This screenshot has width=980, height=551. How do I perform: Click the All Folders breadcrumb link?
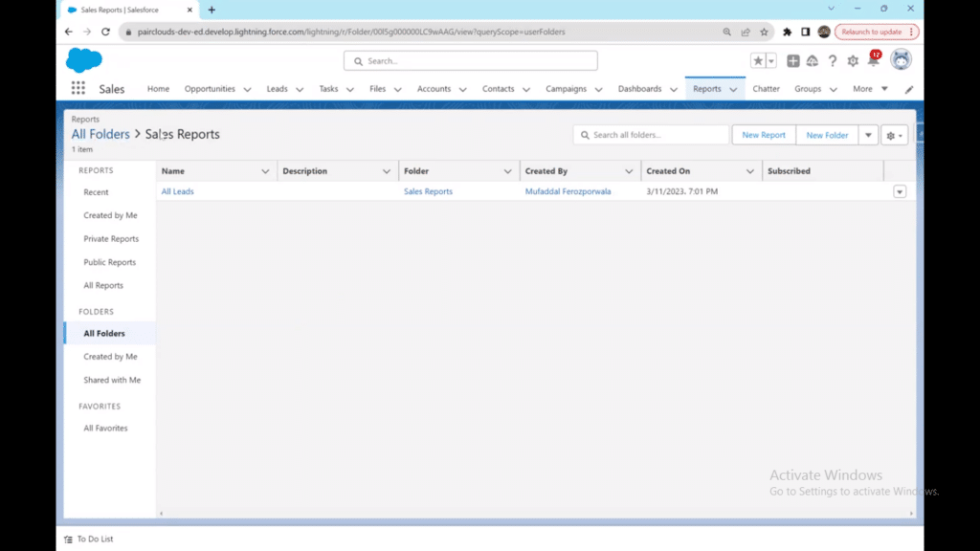click(100, 134)
